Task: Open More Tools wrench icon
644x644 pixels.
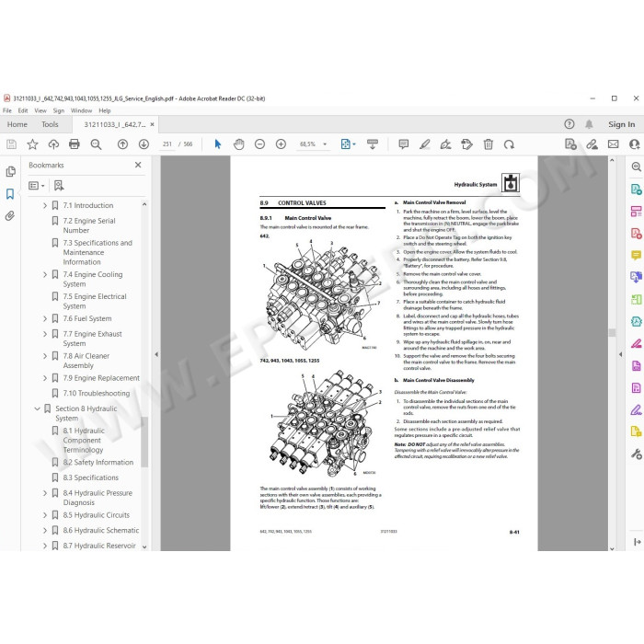Action: (636, 454)
